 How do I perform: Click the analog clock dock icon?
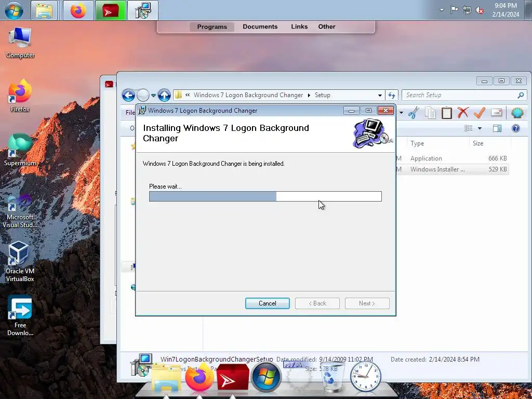pyautogui.click(x=365, y=377)
